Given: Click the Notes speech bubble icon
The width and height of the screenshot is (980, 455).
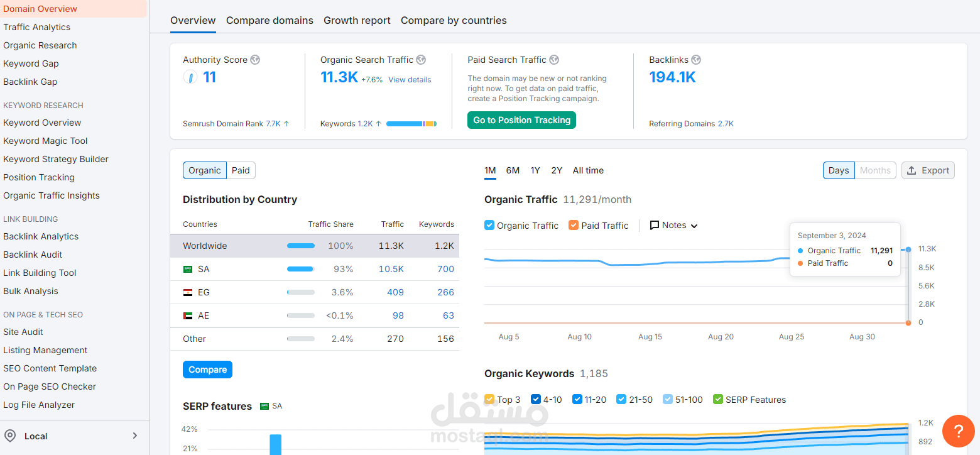Looking at the screenshot, I should [x=655, y=225].
